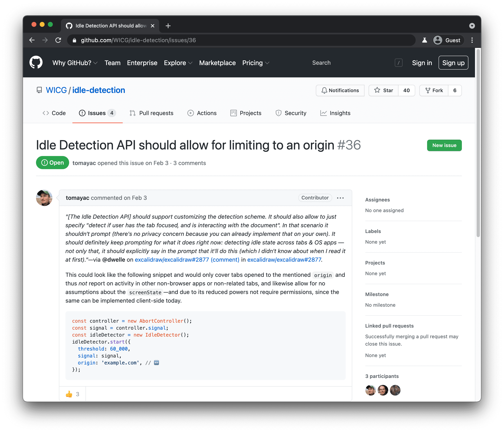The width and height of the screenshot is (504, 432).
Task: Click the Security tab shield icon
Action: [278, 113]
